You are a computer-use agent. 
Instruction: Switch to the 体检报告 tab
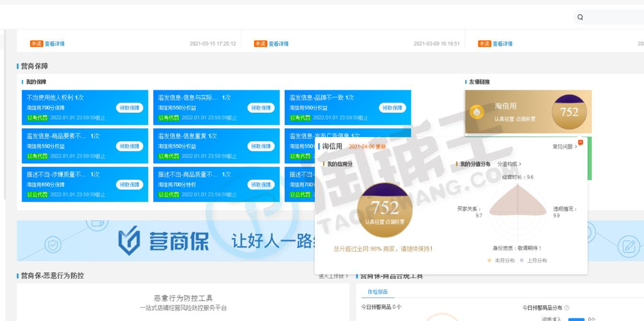tap(377, 291)
